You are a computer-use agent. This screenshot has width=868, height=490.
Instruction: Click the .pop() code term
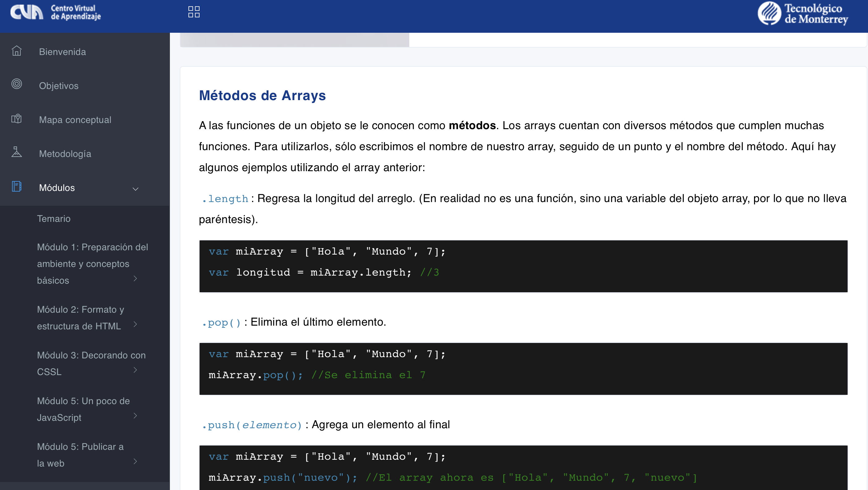point(221,323)
